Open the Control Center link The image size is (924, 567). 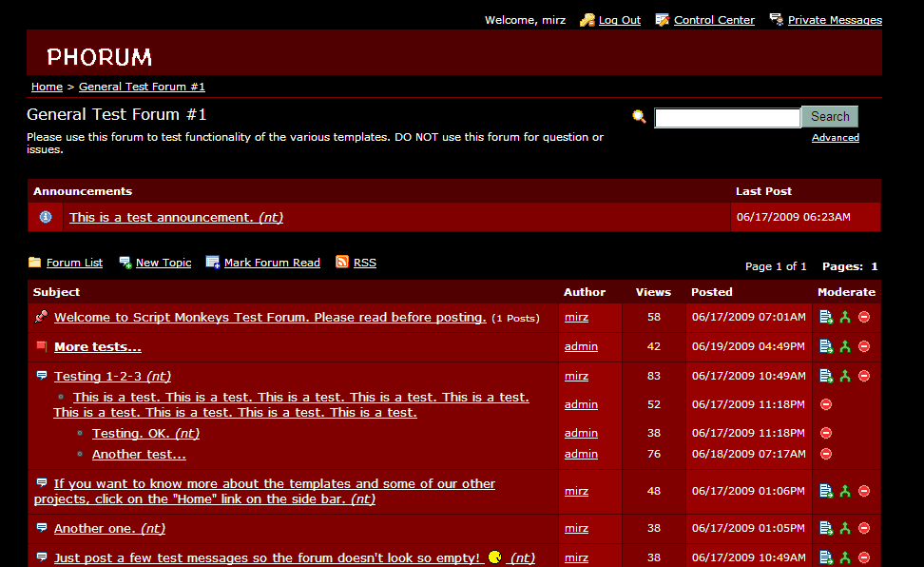coord(714,20)
